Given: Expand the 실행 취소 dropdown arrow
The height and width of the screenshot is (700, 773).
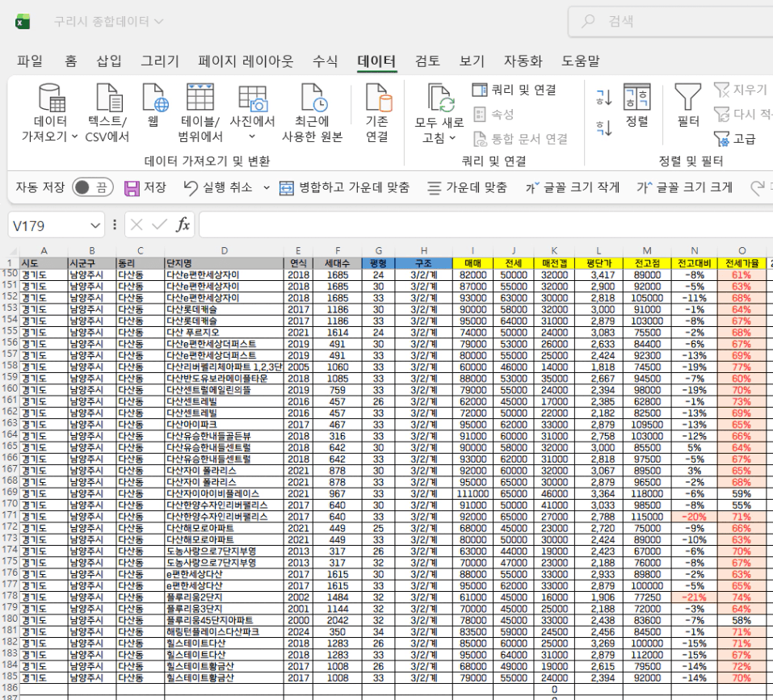Looking at the screenshot, I should [x=267, y=188].
